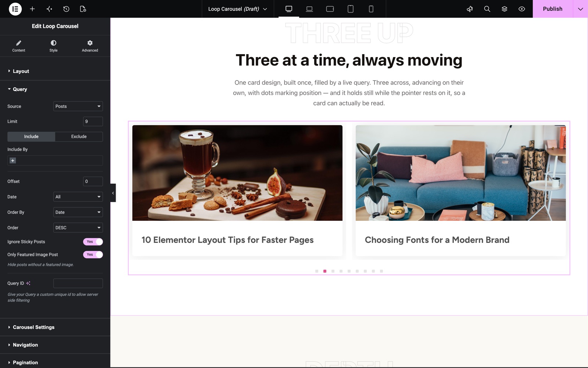Click the Publish button
Viewport: 588px width, 368px height.
[553, 9]
